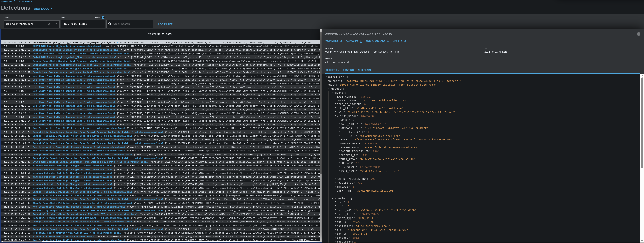Collapse the "detection" JSON node
The image size is (644, 243).
[x=325, y=77]
